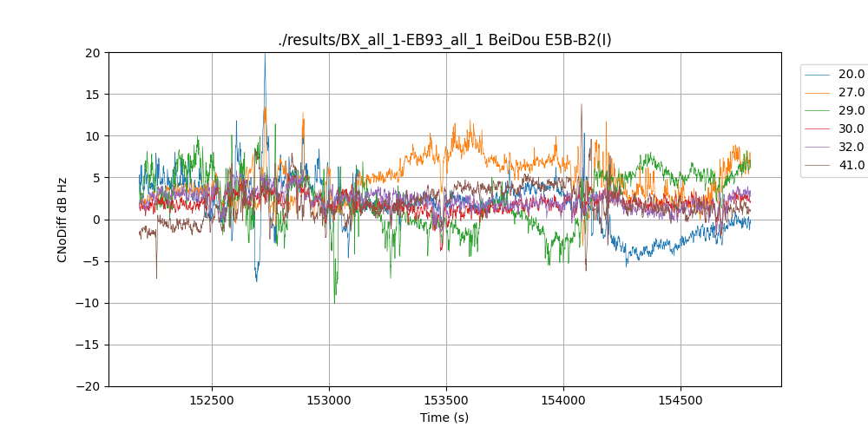Click the brown legend line for 41.0
The height and width of the screenshot is (434, 868).
818,166
